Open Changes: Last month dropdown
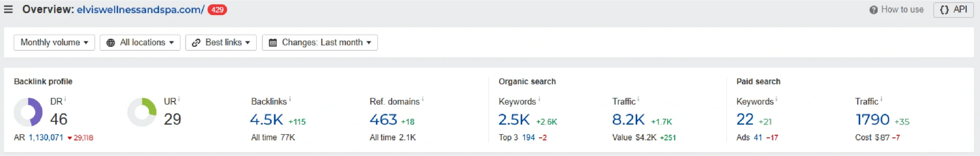Image resolution: width=980 pixels, height=156 pixels. 320,42
